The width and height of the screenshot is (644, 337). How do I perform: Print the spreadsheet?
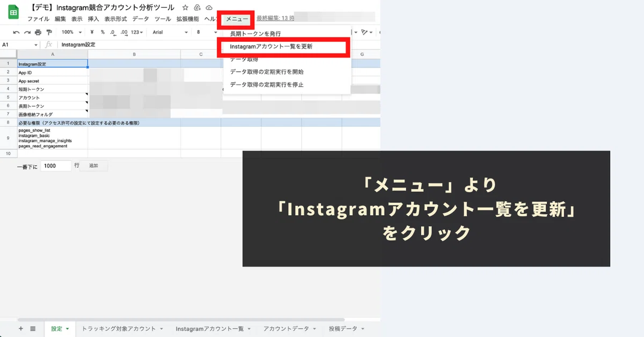click(38, 32)
